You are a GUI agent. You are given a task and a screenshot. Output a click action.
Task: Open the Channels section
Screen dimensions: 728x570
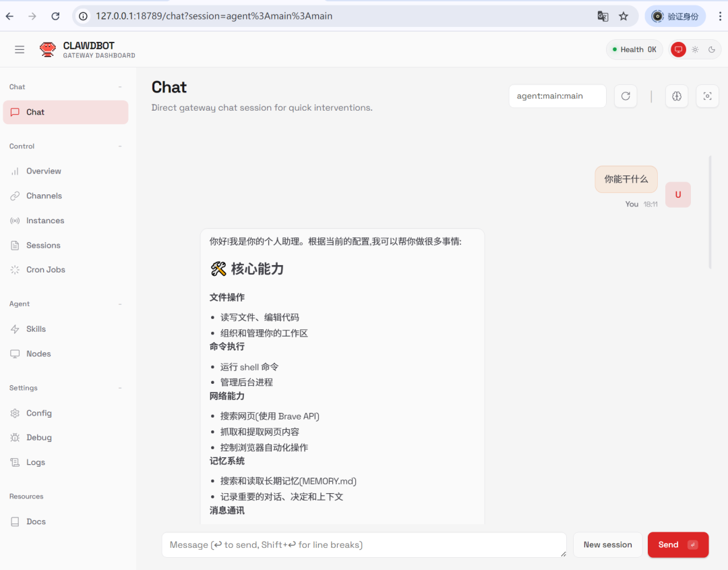coord(42,196)
